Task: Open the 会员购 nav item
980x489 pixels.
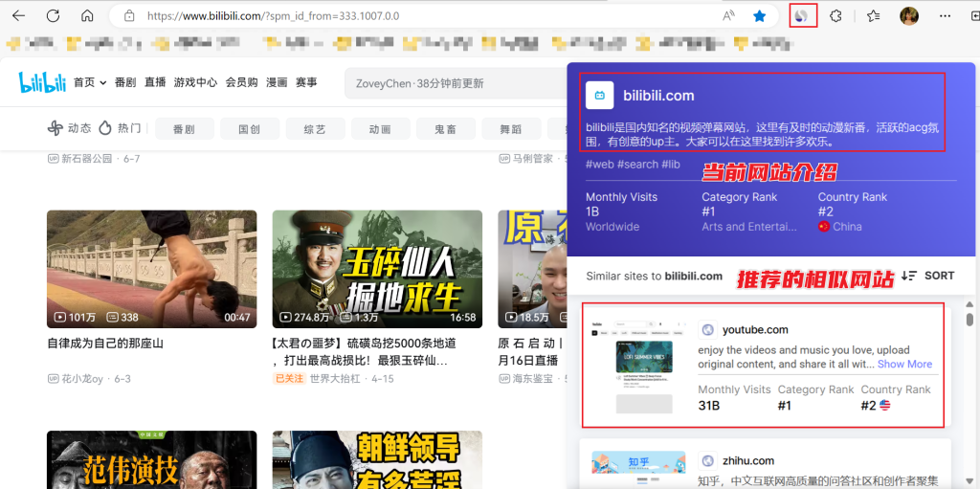Action: [x=241, y=82]
